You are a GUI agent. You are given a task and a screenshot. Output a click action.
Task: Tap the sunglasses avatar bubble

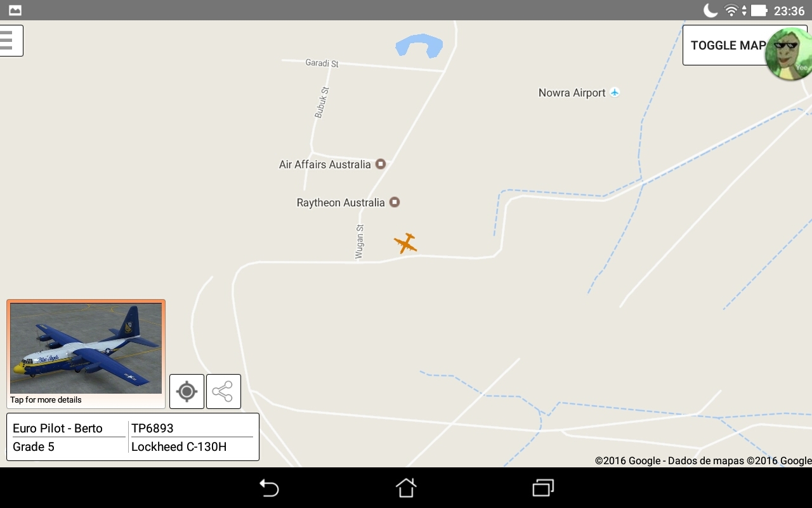(x=789, y=54)
